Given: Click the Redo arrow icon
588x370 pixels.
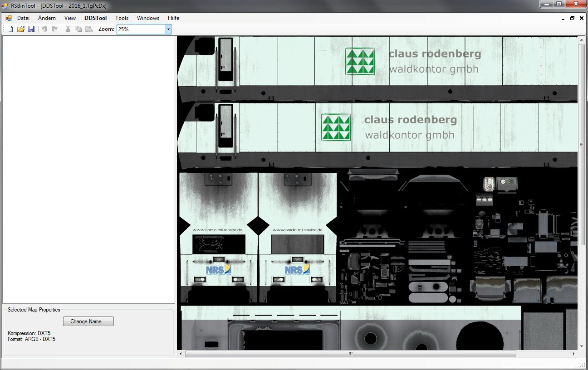Looking at the screenshot, I should [x=54, y=29].
